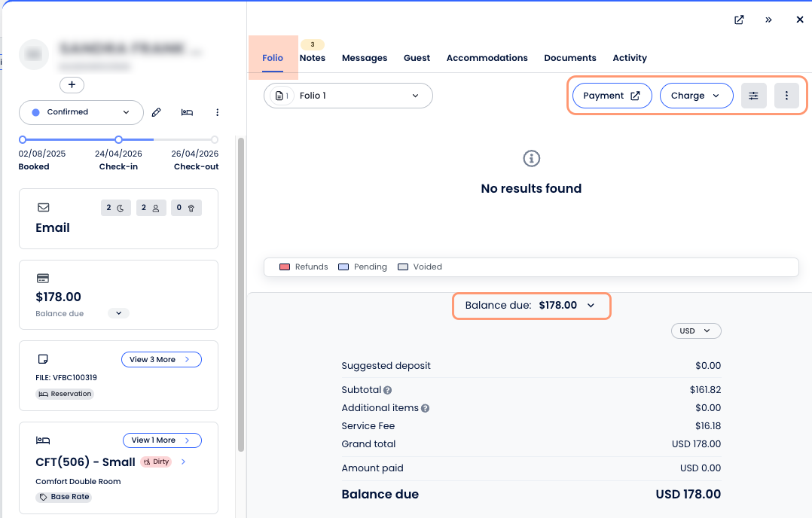Click the bed room assignment icon

pos(187,112)
